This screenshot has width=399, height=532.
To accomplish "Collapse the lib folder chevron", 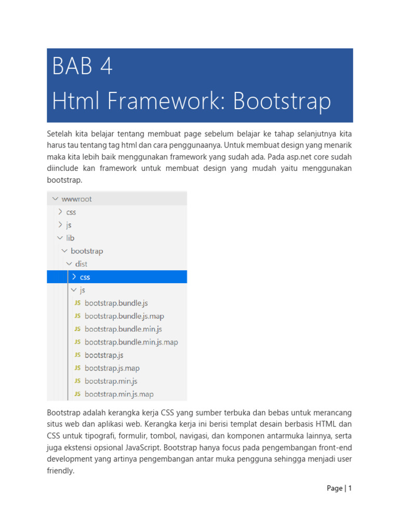I will [60, 238].
